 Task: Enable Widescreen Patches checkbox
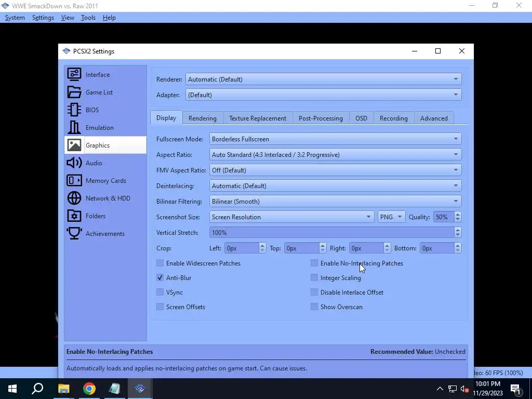pyautogui.click(x=160, y=263)
